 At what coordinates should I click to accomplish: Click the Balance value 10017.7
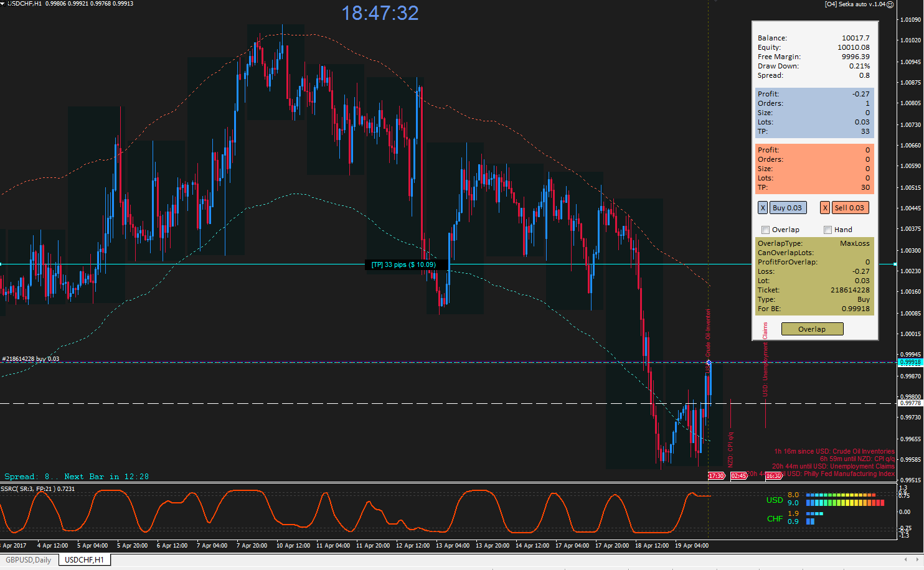pos(856,38)
